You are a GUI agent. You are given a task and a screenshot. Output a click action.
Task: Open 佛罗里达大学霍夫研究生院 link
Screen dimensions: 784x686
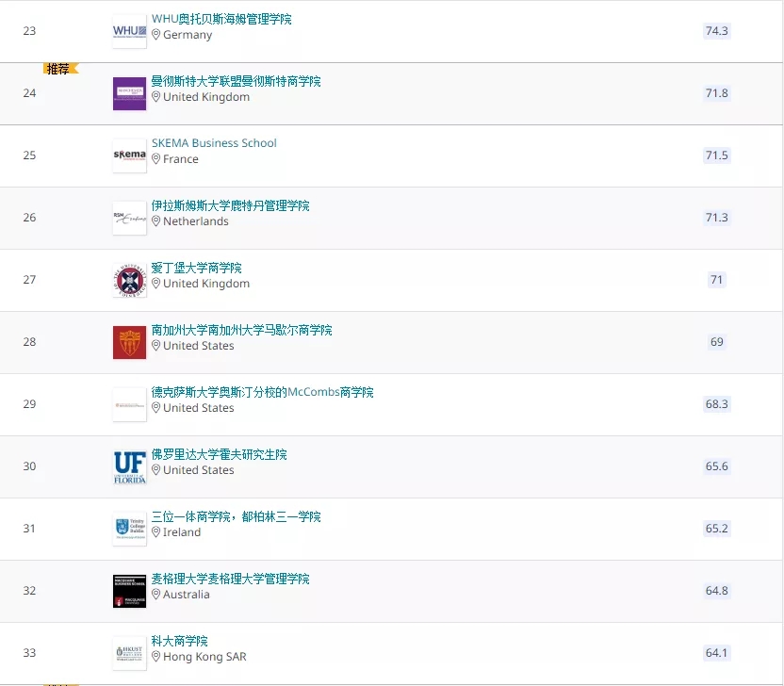click(219, 454)
